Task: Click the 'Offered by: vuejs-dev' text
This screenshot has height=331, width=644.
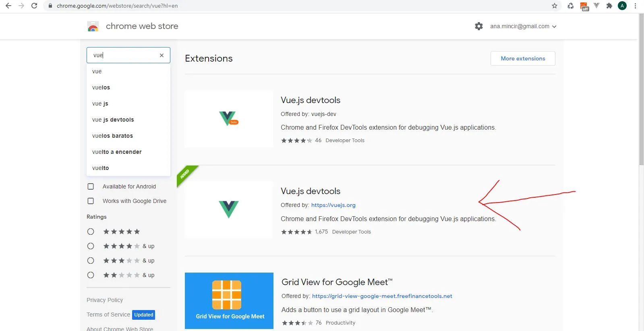Action: click(x=309, y=114)
